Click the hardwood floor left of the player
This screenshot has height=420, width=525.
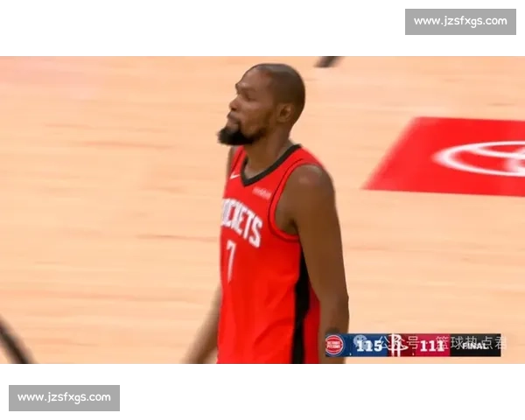[x=105, y=219]
